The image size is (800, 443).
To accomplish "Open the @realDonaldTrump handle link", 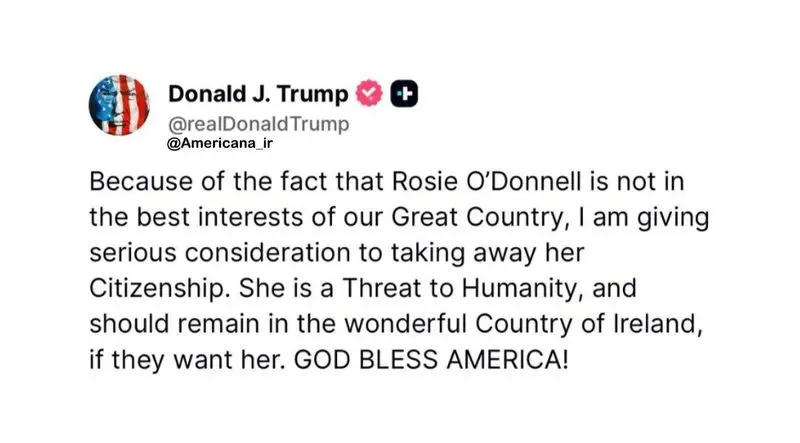I will 259,124.
